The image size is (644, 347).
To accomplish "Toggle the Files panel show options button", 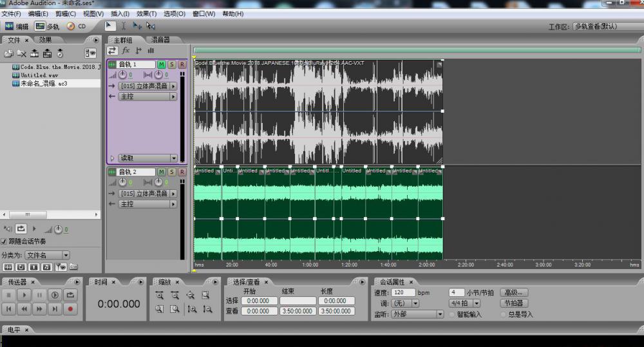I will click(x=90, y=53).
